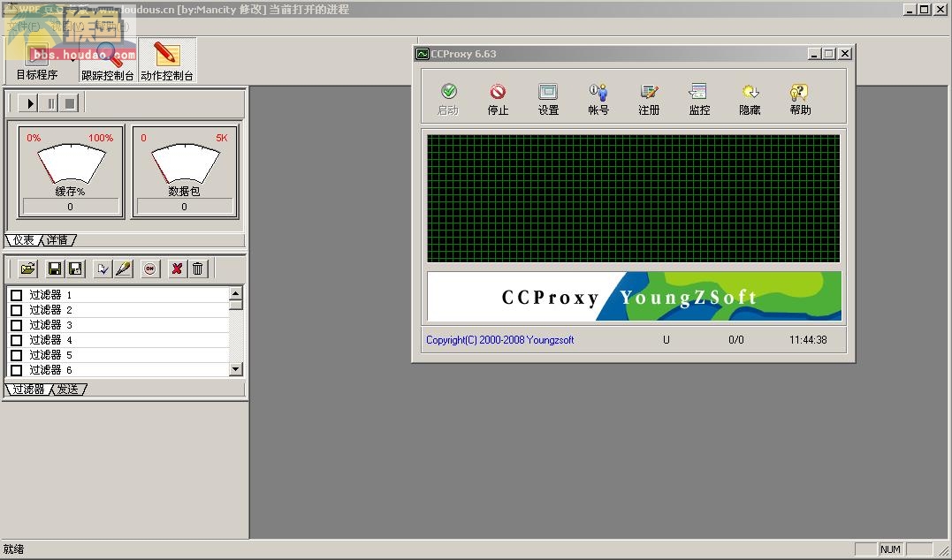This screenshot has height=560, width=952.
Task: Click the 11:44:38 clock in CCProxy
Action: (808, 340)
